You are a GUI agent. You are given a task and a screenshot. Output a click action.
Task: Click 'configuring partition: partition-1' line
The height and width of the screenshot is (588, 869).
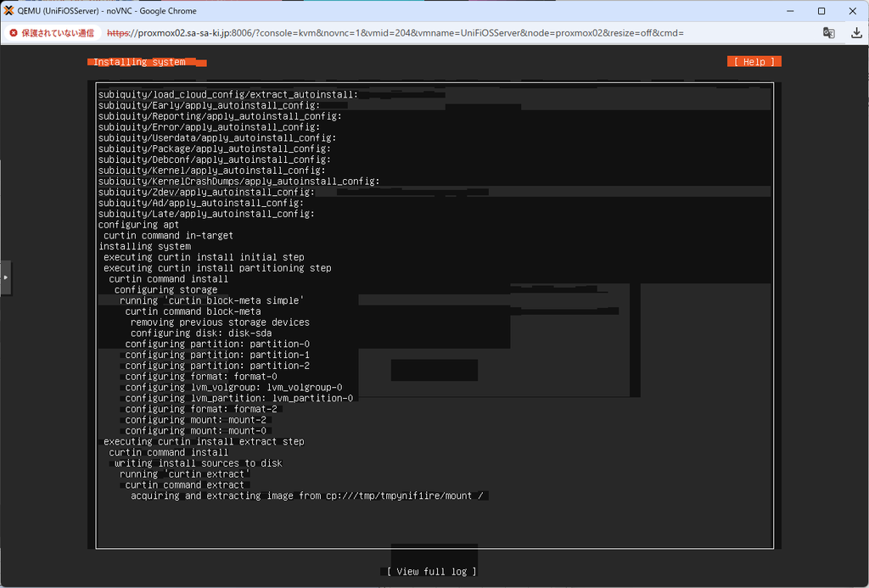217,355
